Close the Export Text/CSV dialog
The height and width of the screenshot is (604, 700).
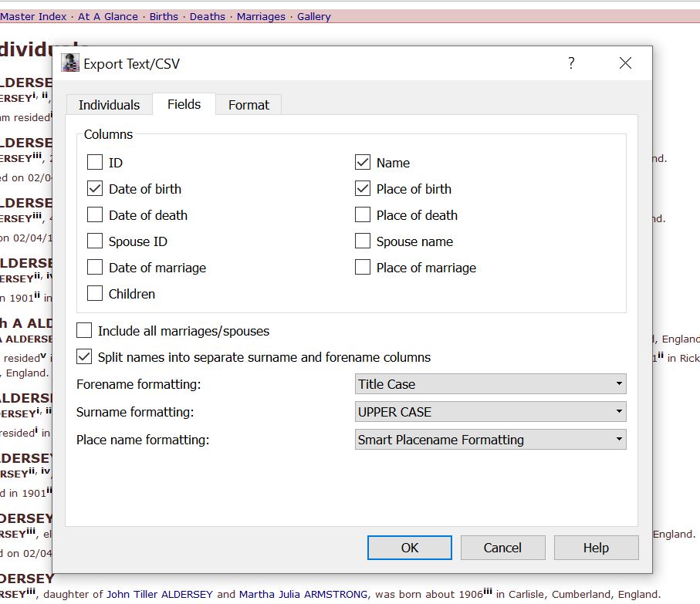click(625, 63)
